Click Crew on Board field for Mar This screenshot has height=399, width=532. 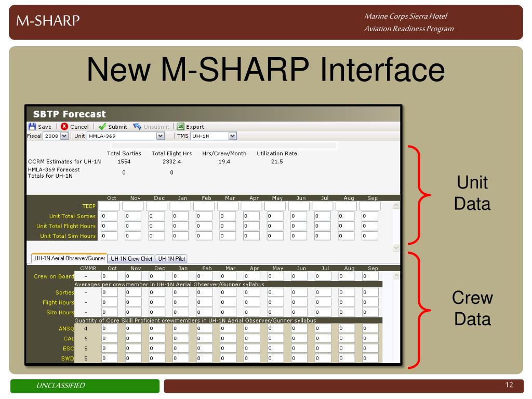[228, 276]
